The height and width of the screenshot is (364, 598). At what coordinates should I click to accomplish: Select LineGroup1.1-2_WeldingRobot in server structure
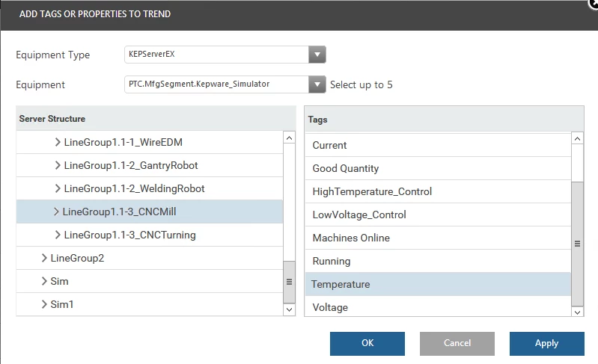coord(150,188)
